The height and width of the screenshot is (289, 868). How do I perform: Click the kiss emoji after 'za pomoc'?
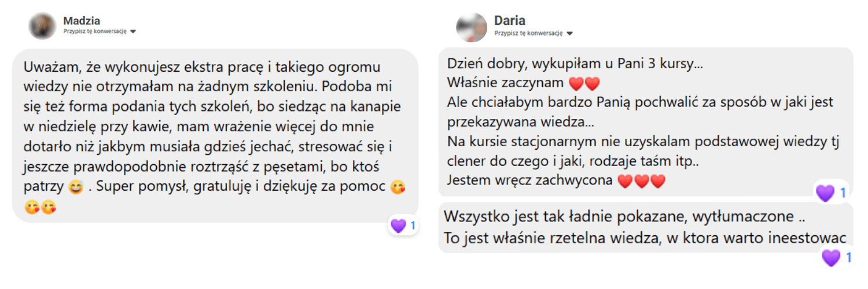click(x=398, y=187)
